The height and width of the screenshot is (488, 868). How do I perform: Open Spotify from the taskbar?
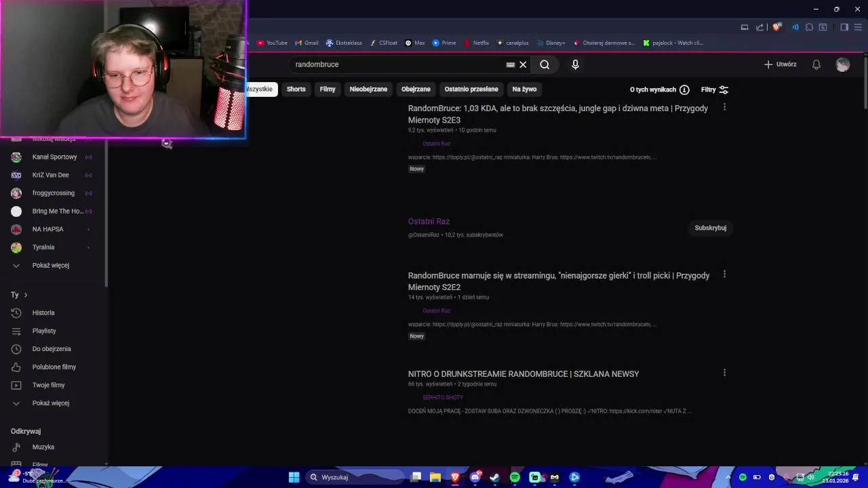[x=515, y=477]
